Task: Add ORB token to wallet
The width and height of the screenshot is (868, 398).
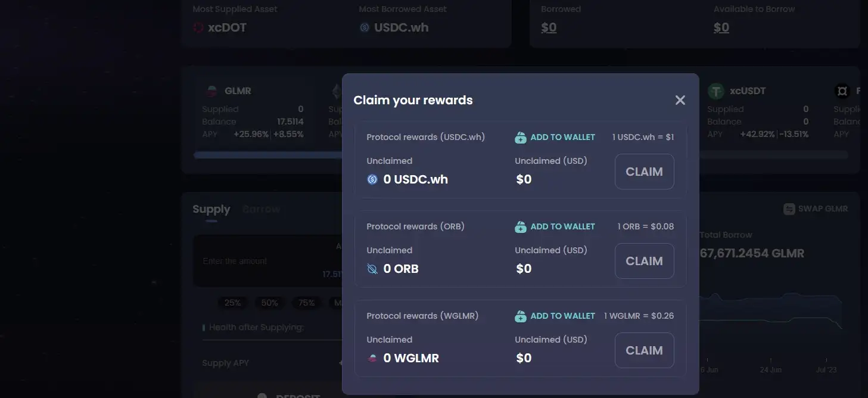Action: click(x=562, y=227)
